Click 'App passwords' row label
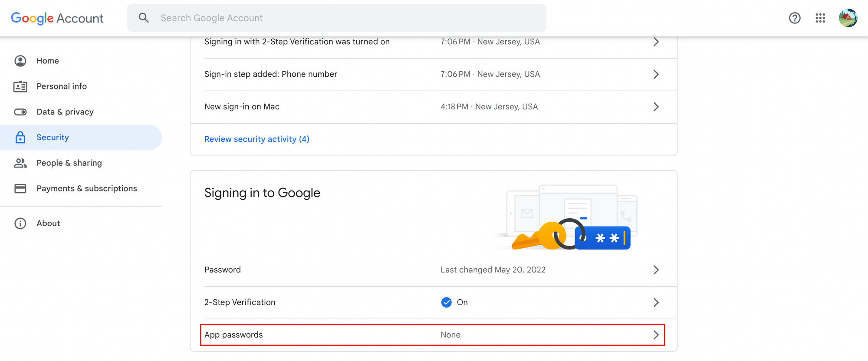The height and width of the screenshot is (361, 868). click(x=233, y=335)
